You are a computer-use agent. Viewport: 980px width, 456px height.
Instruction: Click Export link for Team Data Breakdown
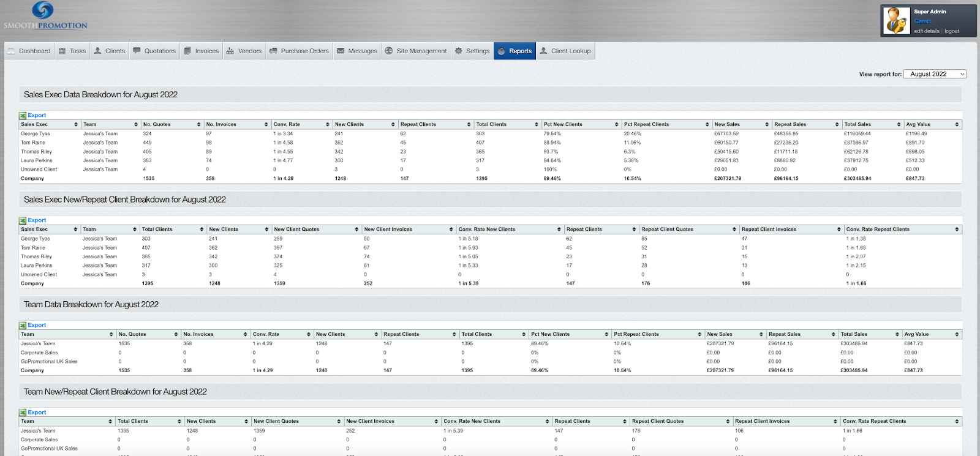tap(37, 325)
